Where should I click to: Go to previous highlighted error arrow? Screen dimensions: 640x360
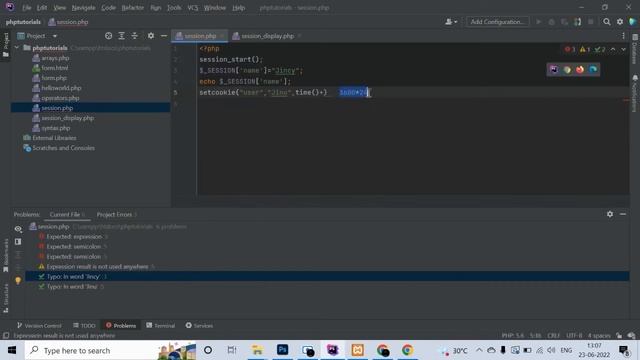tap(613, 49)
